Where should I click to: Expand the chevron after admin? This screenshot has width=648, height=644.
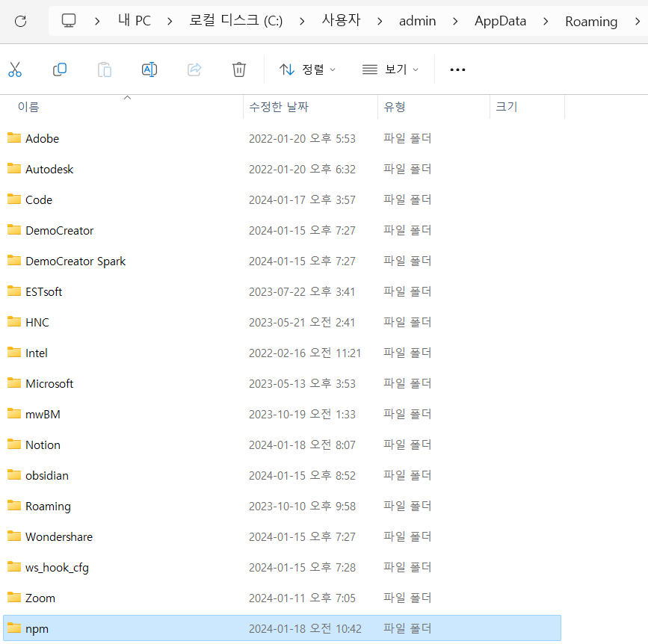tap(455, 21)
